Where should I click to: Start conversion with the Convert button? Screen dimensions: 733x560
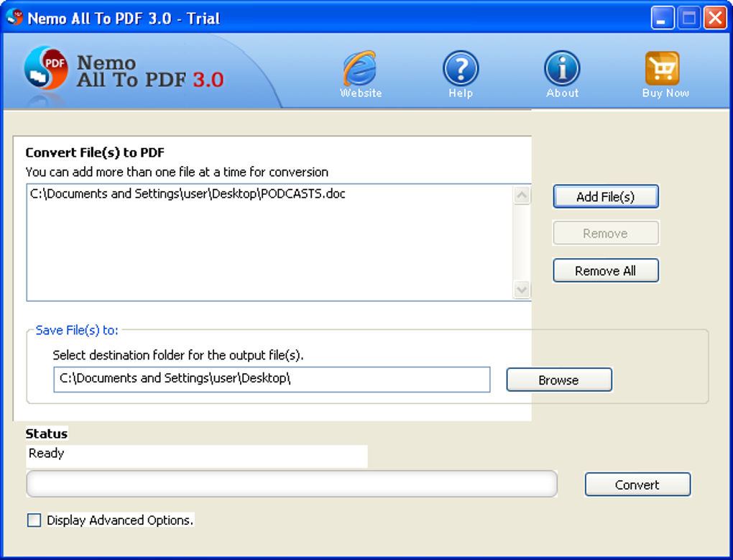[x=637, y=485]
